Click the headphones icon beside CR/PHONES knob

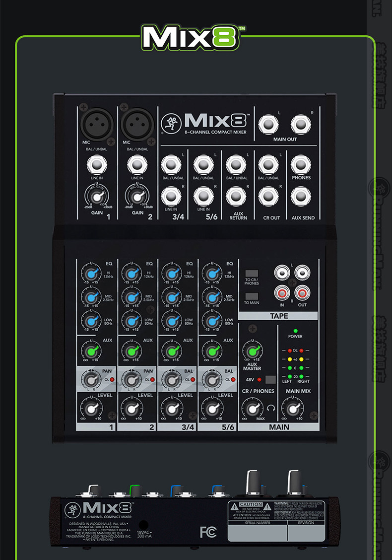270,408
